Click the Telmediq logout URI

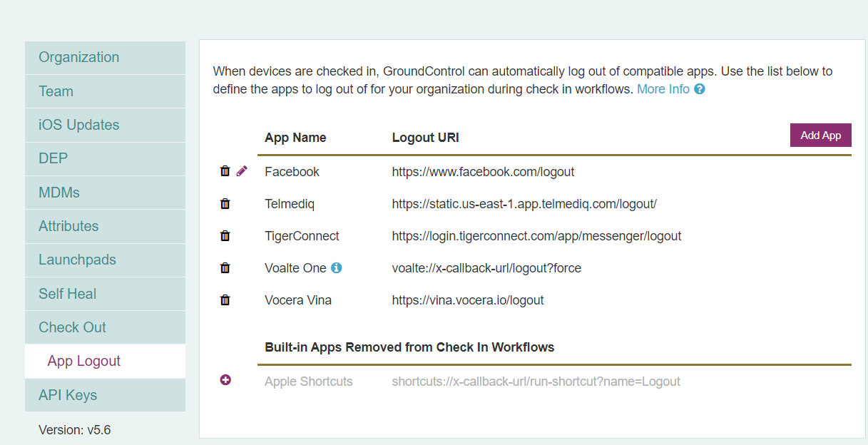point(524,204)
